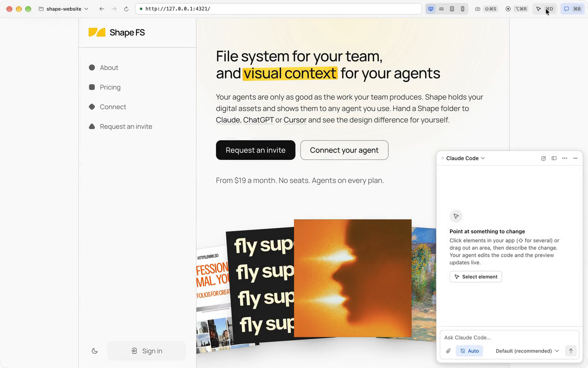Toggle the chat panel speech bubble button
Image resolution: width=588 pixels, height=368 pixels.
click(572, 9)
